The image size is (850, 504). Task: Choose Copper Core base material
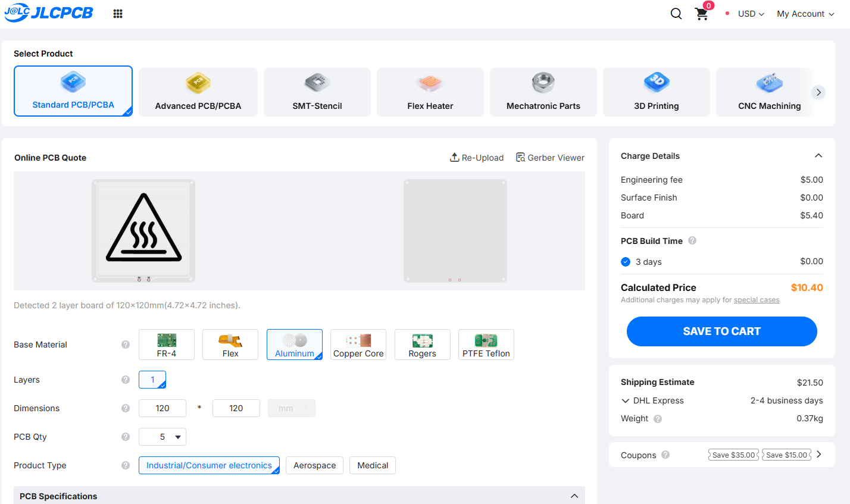[358, 345]
